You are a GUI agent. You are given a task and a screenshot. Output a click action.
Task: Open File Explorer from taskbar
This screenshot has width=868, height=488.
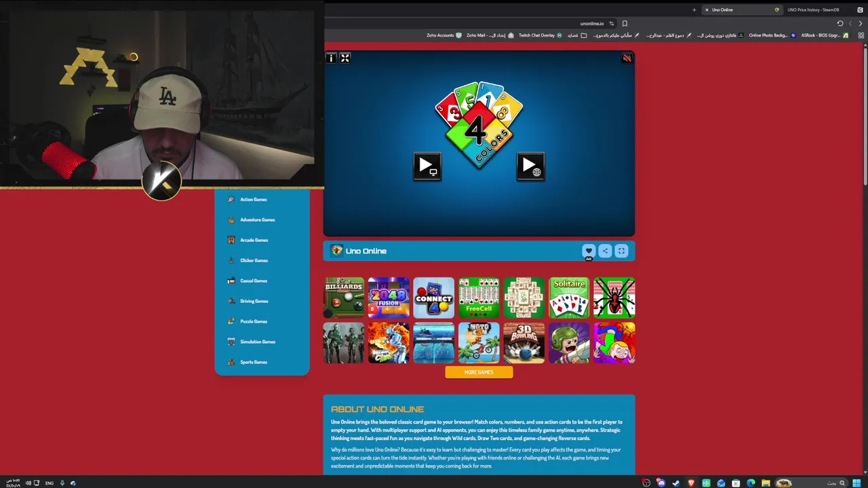pos(766,483)
